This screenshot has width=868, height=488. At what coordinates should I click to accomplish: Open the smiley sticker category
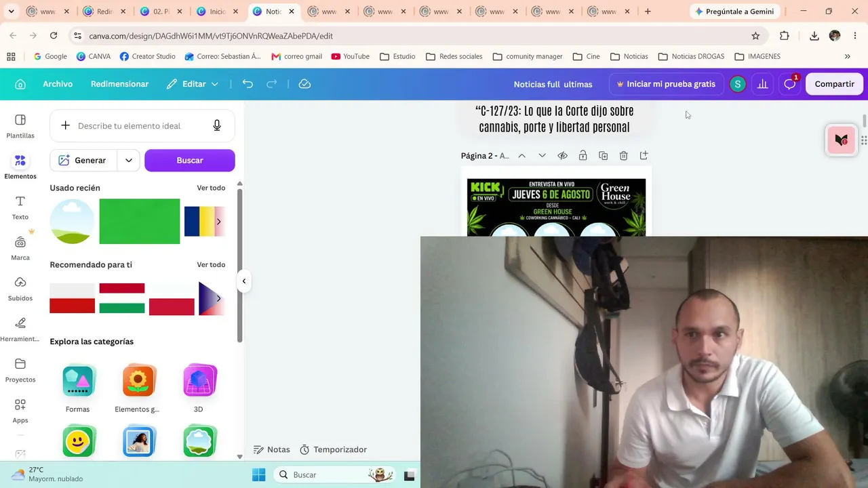tap(78, 441)
